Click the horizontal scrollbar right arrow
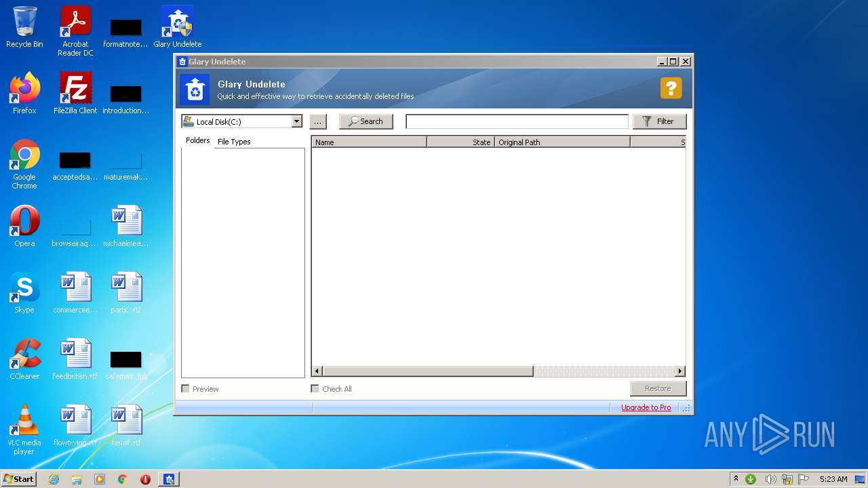Viewport: 868px width, 488px height. [680, 371]
